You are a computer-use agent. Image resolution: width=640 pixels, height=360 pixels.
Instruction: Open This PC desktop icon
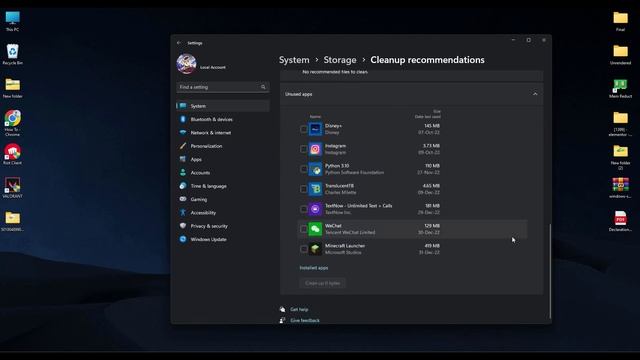(12, 21)
